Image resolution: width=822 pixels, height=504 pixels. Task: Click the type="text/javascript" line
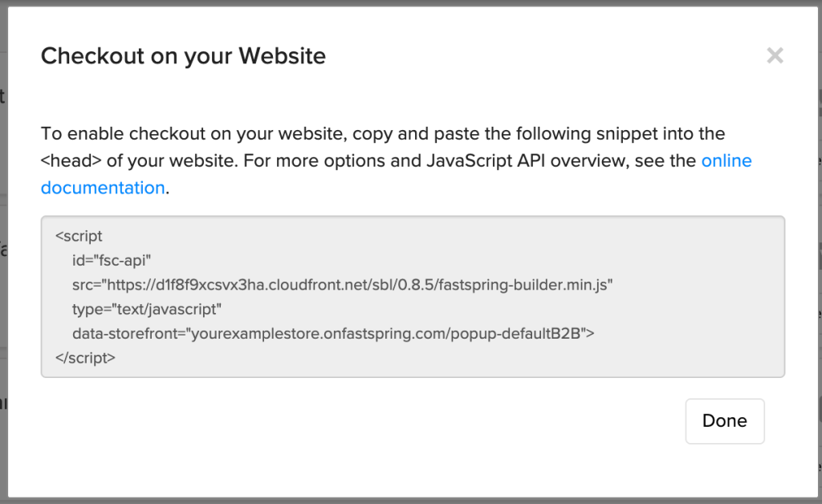click(147, 309)
